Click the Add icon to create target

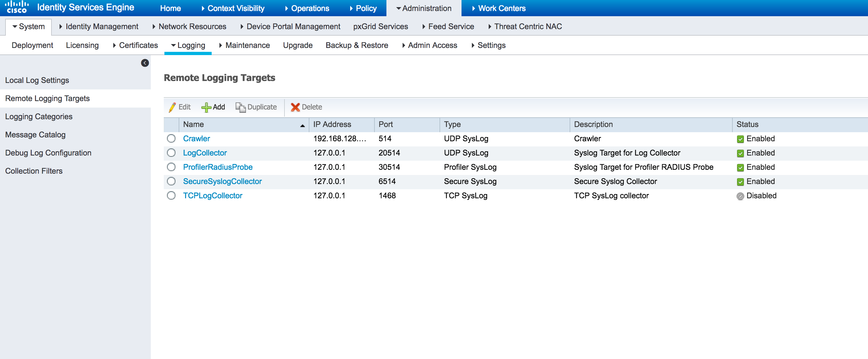point(215,107)
